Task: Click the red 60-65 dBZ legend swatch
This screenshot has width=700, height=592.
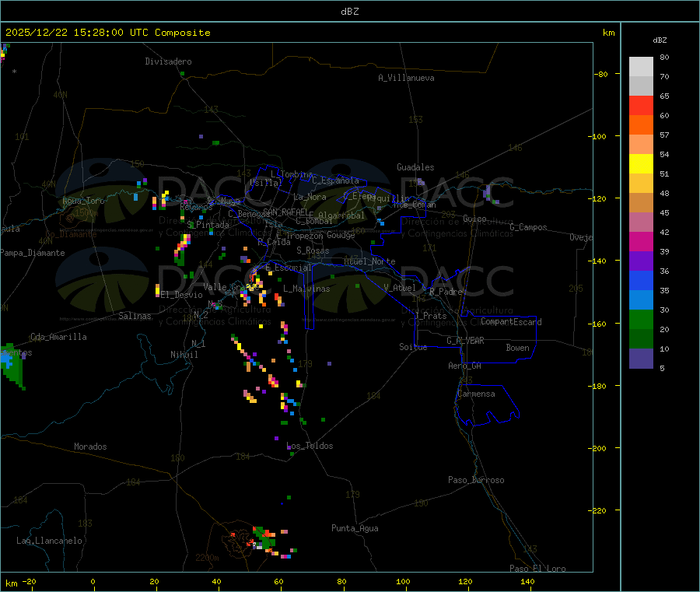Action: [x=641, y=105]
